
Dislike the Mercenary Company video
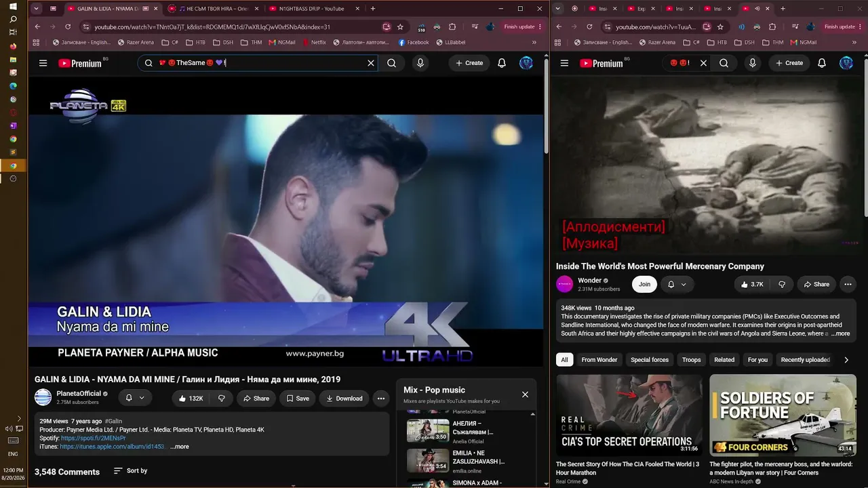(782, 284)
